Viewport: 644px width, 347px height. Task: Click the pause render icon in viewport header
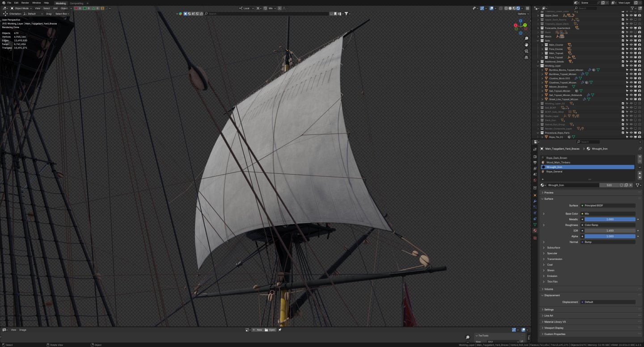tap(527, 8)
